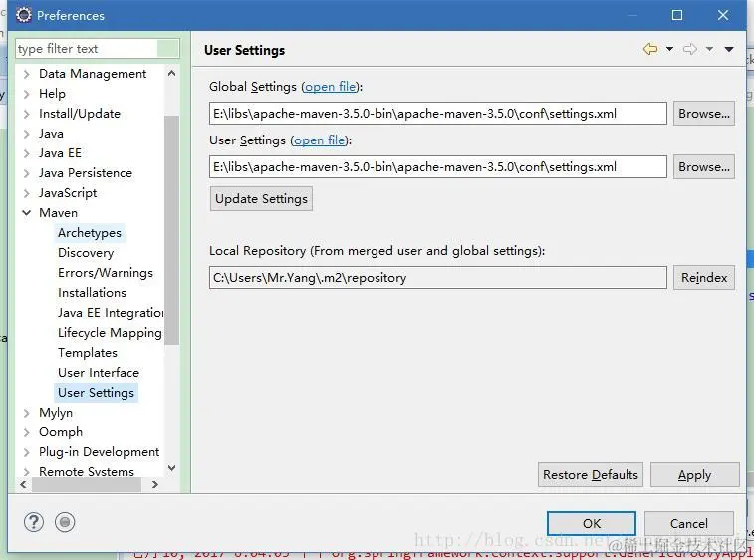Click the tree scroll up arrow
The height and width of the screenshot is (560, 754).
pyautogui.click(x=171, y=73)
